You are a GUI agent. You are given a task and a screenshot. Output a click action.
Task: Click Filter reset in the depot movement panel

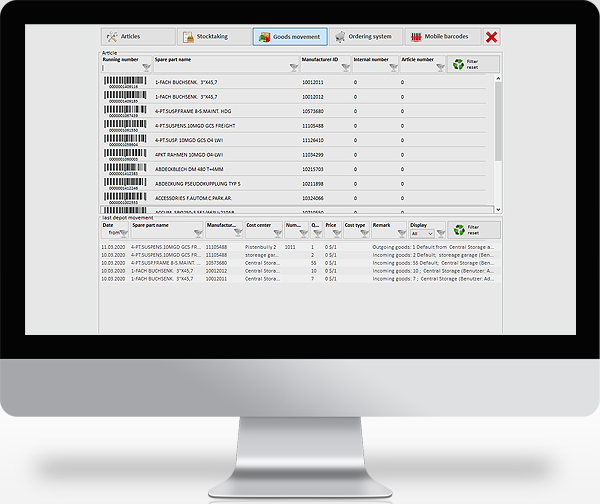[x=473, y=230]
